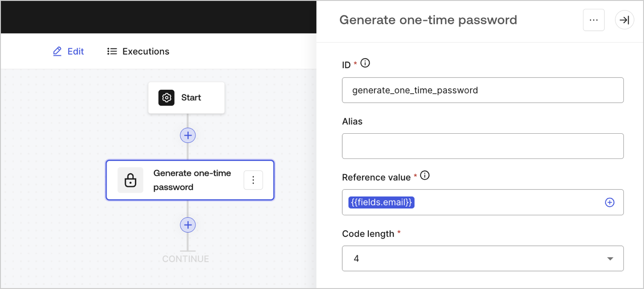This screenshot has height=289, width=644.
Task: Show info tooltip for Reference value
Action: (425, 175)
